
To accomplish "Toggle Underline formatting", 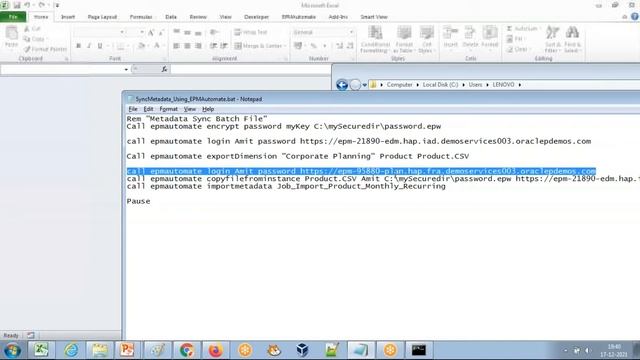I will pyautogui.click(x=100, y=46).
